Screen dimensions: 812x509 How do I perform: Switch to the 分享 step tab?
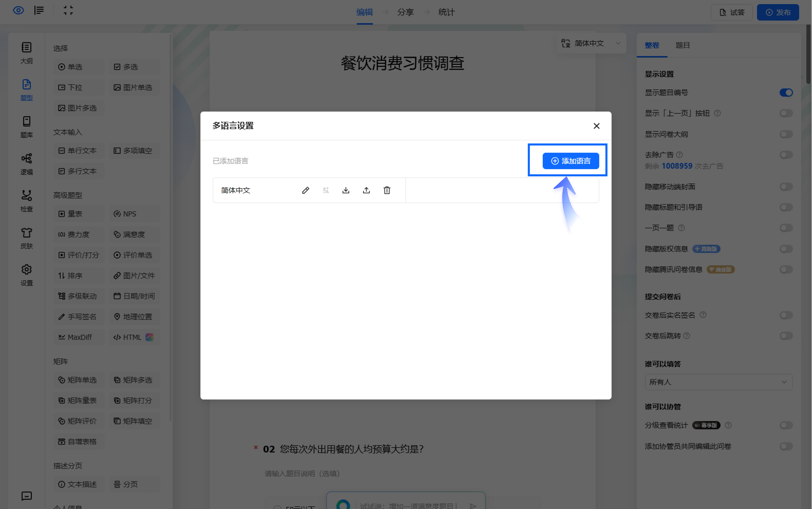[405, 12]
